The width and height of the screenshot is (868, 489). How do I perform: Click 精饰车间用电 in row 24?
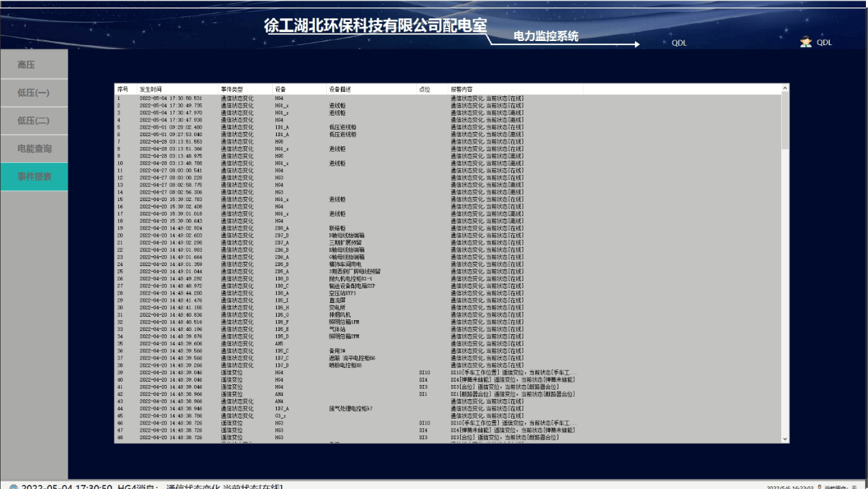(345, 264)
